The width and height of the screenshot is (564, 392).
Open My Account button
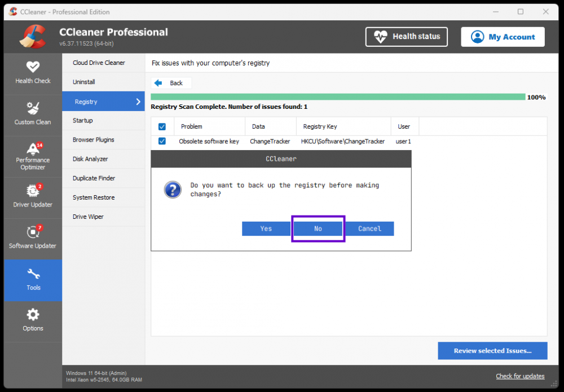[503, 37]
